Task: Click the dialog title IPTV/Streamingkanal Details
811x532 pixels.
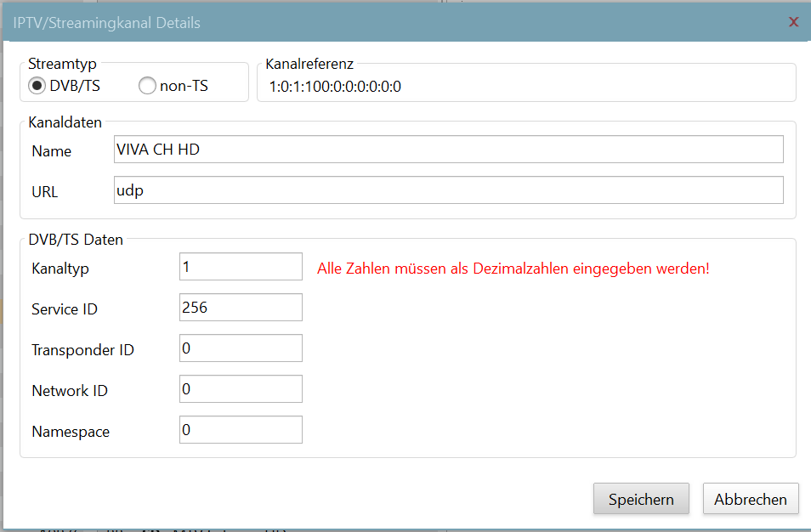Action: [107, 23]
